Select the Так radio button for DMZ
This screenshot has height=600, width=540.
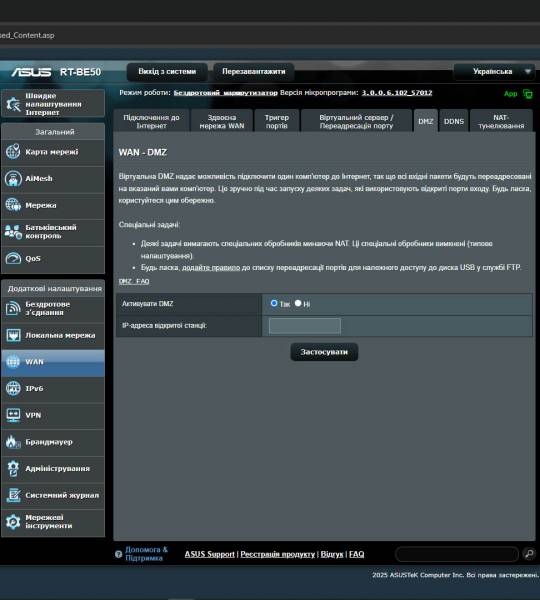274,303
